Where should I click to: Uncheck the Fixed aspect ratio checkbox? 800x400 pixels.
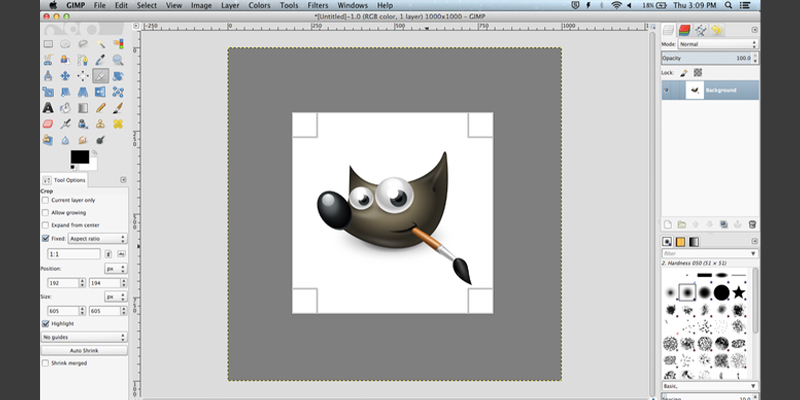(45, 238)
